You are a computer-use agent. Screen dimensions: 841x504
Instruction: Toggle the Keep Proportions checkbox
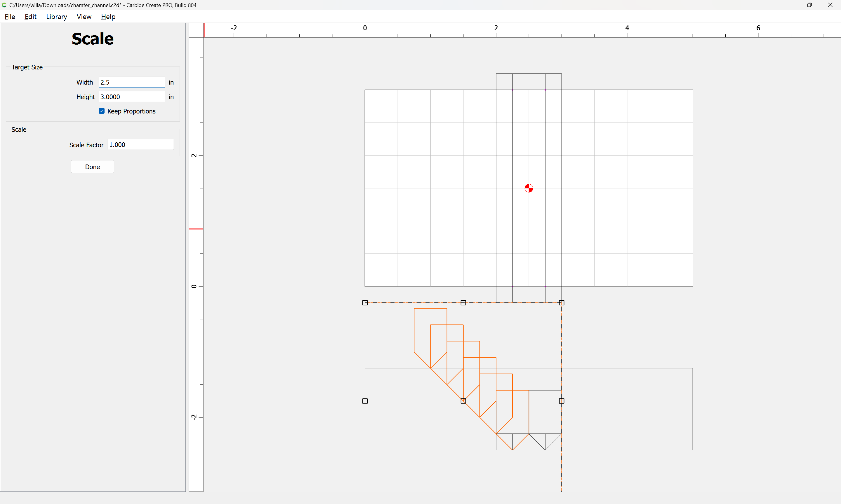point(102,111)
